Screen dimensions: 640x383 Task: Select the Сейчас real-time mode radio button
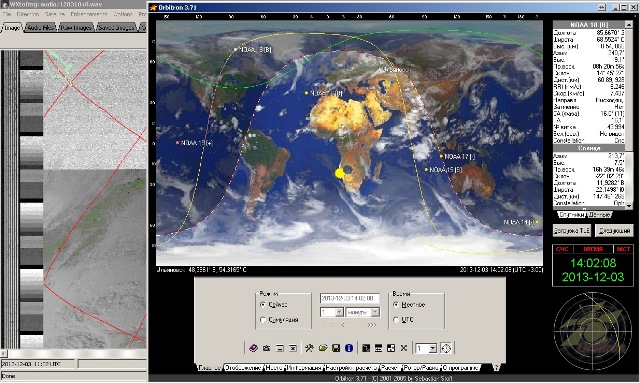pos(263,305)
